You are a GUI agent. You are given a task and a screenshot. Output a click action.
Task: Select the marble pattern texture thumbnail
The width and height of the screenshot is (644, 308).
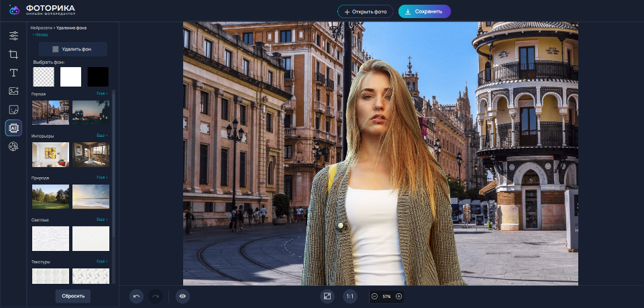[x=91, y=276]
